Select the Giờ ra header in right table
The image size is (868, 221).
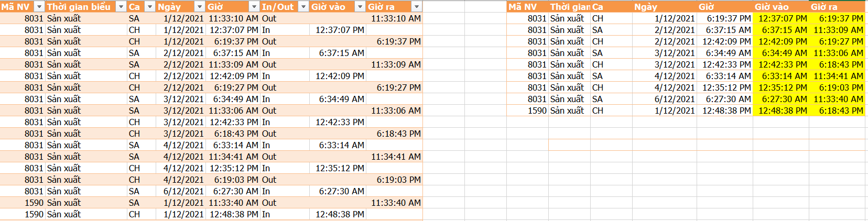[837, 7]
